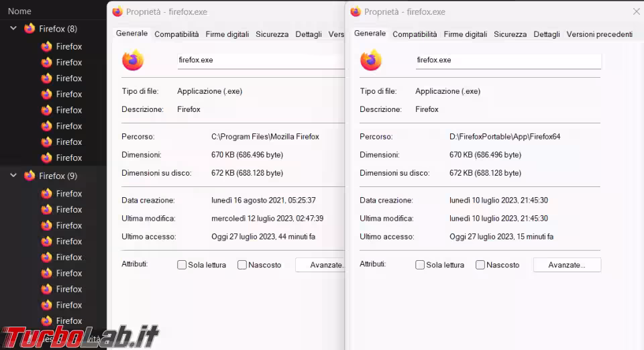Screen dimensions: 644x350
Task: Click the Firefox icon in the Firefox (8) group header
Action: click(30, 29)
